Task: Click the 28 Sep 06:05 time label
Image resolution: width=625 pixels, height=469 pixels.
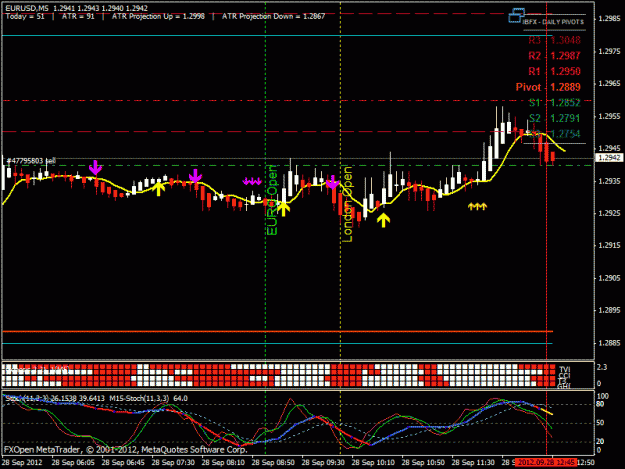Action: tap(73, 463)
